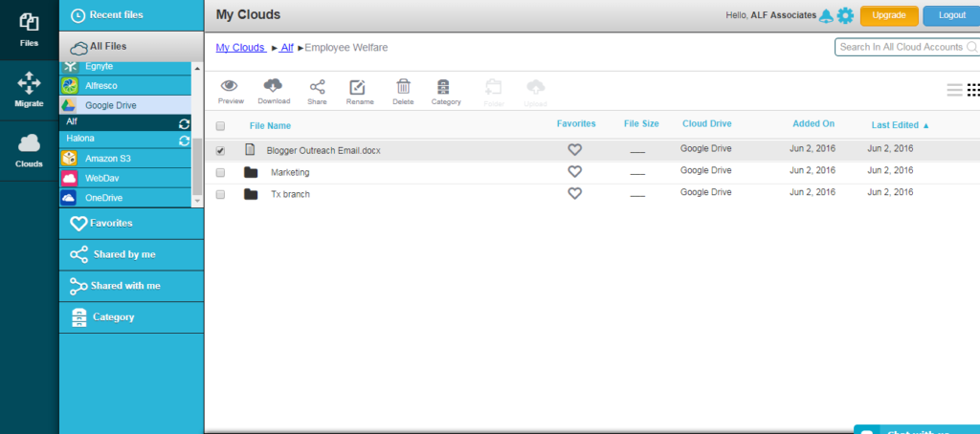The width and height of the screenshot is (980, 434).
Task: Open Favorites panel
Action: click(131, 223)
